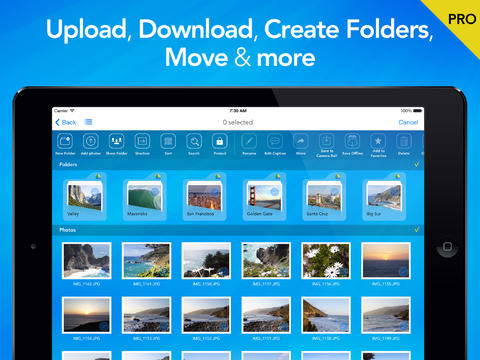Open the San Francisco folder
The image size is (480, 360).
click(x=204, y=197)
